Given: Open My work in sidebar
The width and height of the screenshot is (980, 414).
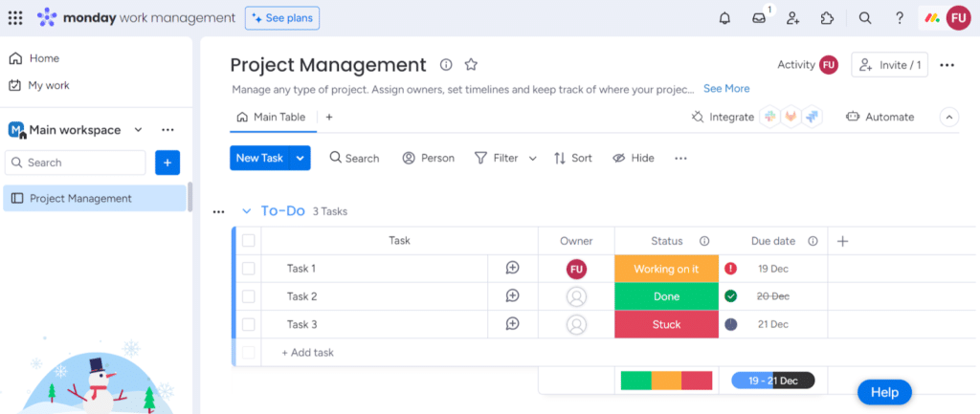Looking at the screenshot, I should click(39, 85).
